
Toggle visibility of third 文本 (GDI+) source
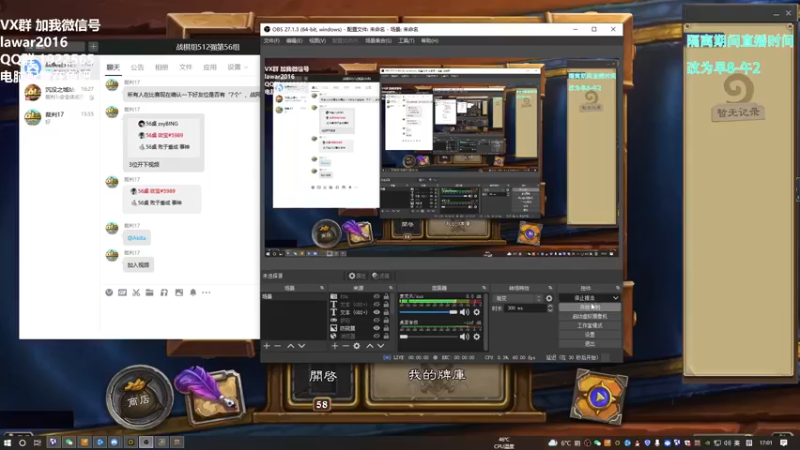click(x=377, y=312)
